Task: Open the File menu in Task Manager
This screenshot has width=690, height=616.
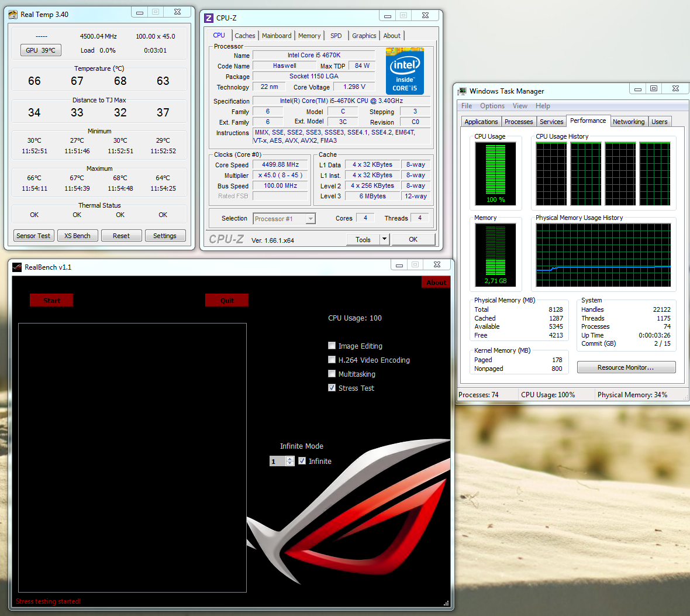Action: click(467, 106)
